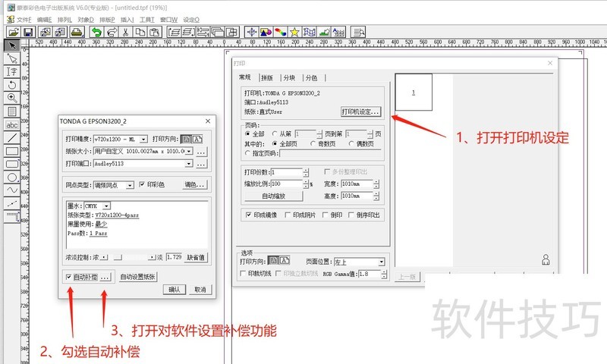Click the 打印机设定... button
Viewport: 607px width, 364px height.
click(361, 111)
